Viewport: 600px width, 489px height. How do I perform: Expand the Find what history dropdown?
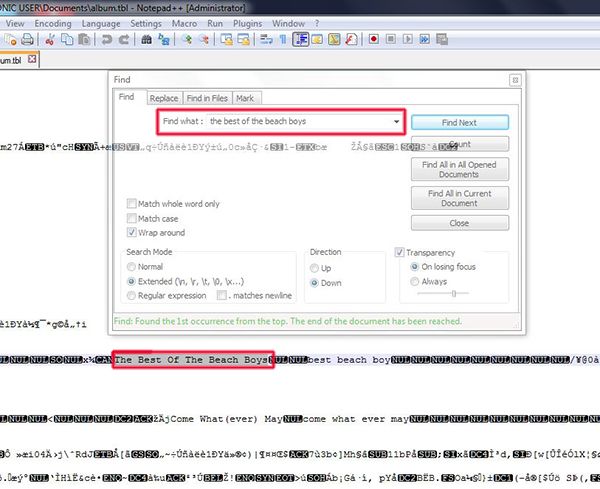396,122
